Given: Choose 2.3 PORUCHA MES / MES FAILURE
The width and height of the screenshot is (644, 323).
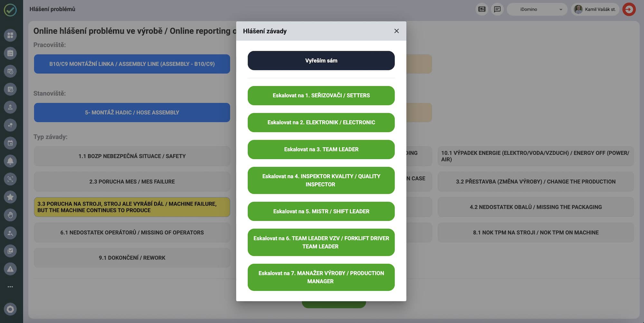Looking at the screenshot, I should [132, 182].
